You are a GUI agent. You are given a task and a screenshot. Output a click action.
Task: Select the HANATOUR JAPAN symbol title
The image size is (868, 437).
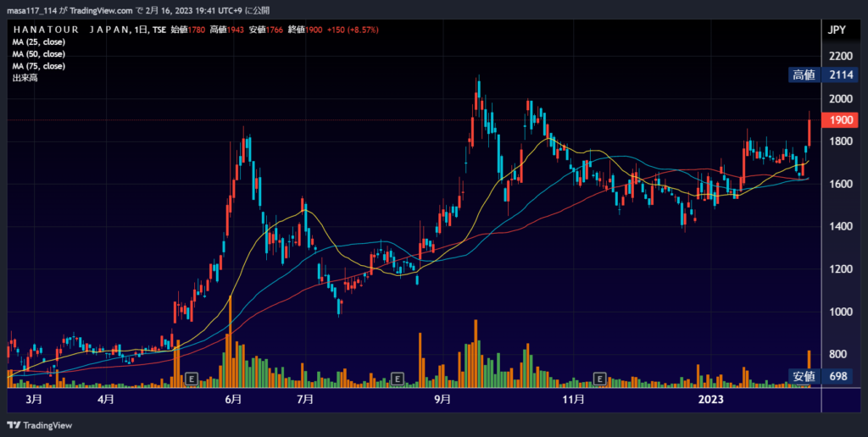tap(71, 30)
